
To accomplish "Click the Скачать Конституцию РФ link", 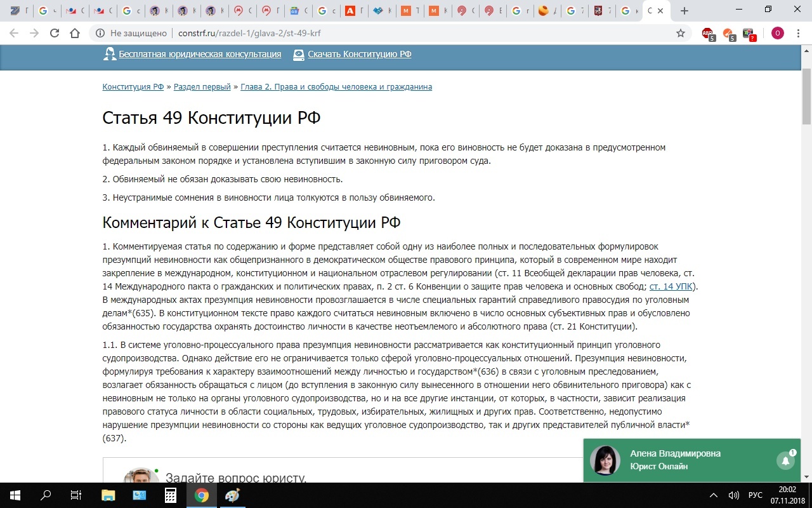I will (x=359, y=54).
